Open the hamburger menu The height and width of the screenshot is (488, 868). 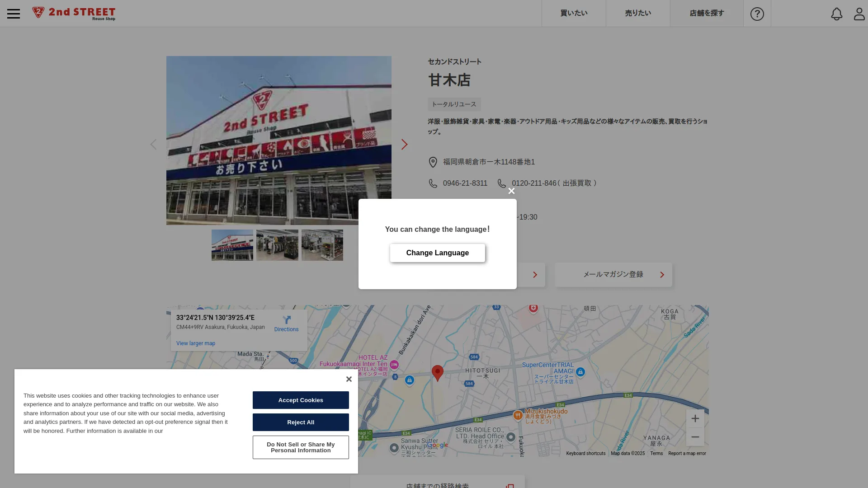14,14
